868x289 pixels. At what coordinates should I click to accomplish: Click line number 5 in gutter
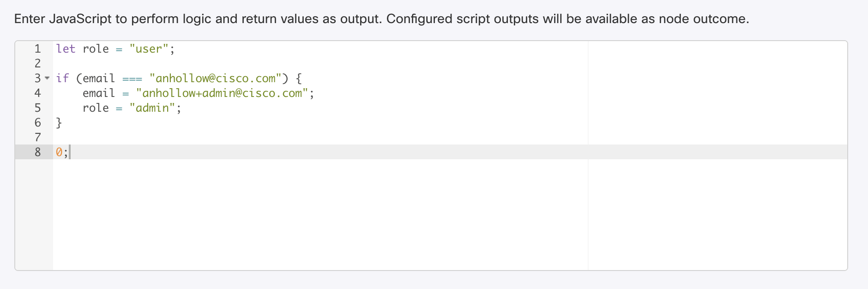click(x=38, y=108)
